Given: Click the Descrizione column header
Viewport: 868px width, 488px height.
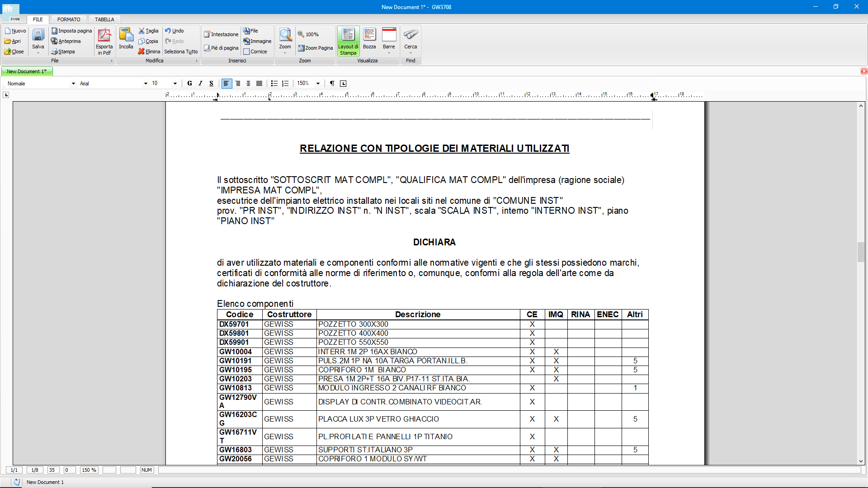Looking at the screenshot, I should click(418, 314).
